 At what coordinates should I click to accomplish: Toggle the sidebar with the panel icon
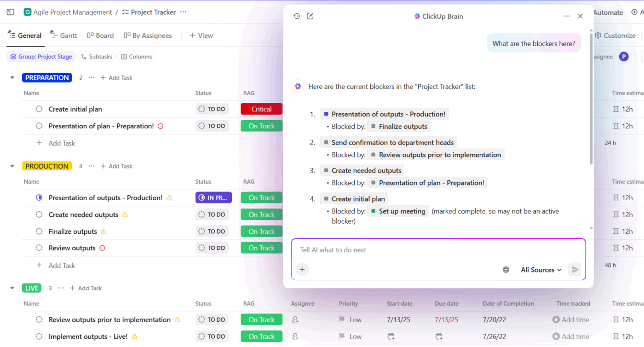click(10, 12)
